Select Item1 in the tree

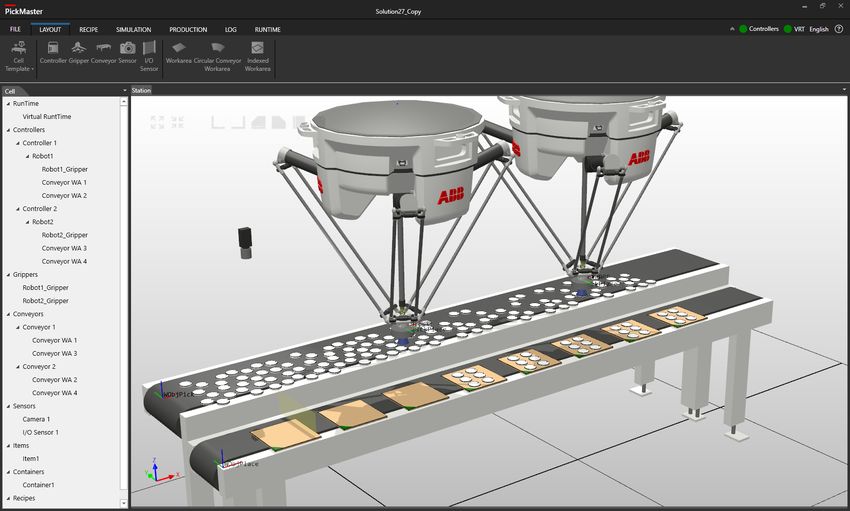[x=30, y=459]
